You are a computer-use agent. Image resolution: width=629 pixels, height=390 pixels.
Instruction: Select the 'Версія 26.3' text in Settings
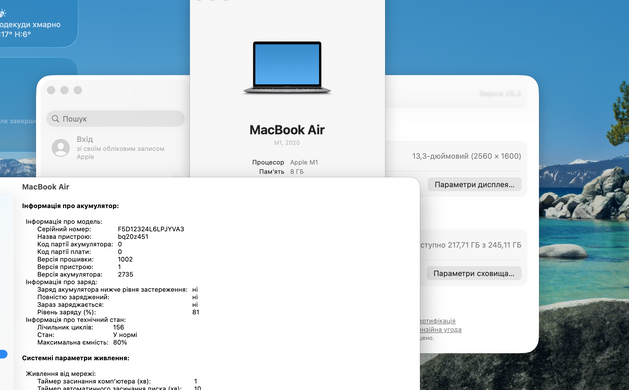500,93
